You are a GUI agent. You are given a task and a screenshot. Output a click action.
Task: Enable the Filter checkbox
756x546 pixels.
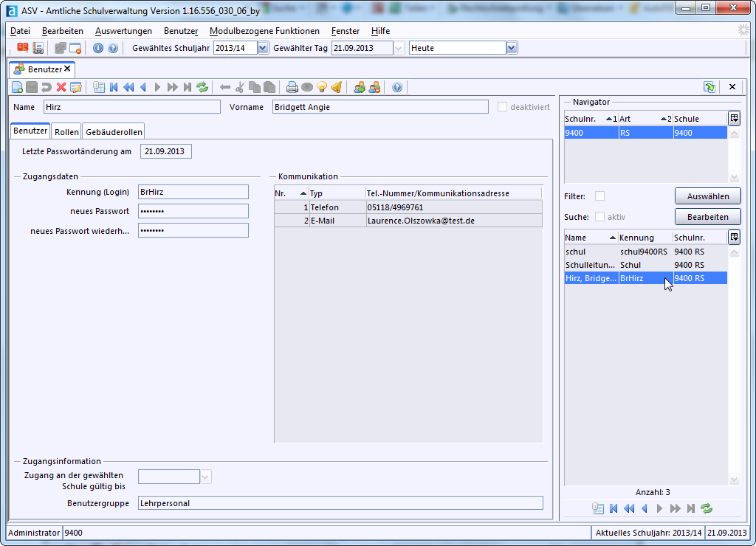599,196
